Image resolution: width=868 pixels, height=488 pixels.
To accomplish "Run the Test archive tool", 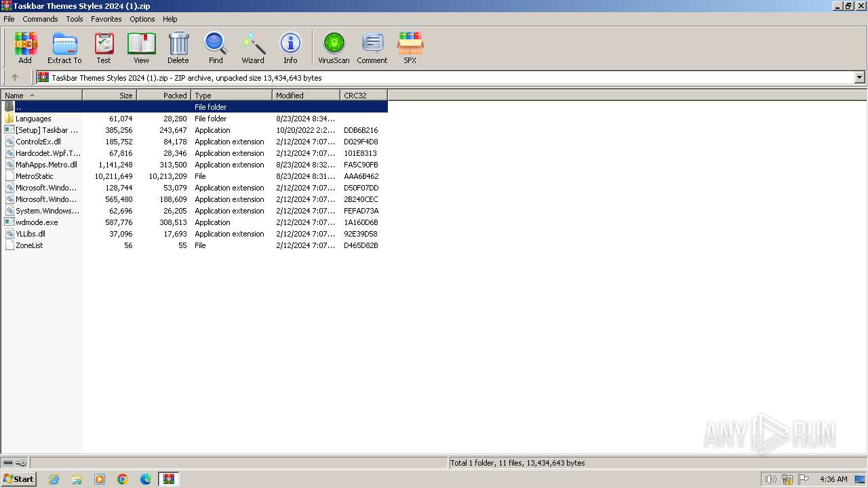I will pyautogui.click(x=104, y=47).
